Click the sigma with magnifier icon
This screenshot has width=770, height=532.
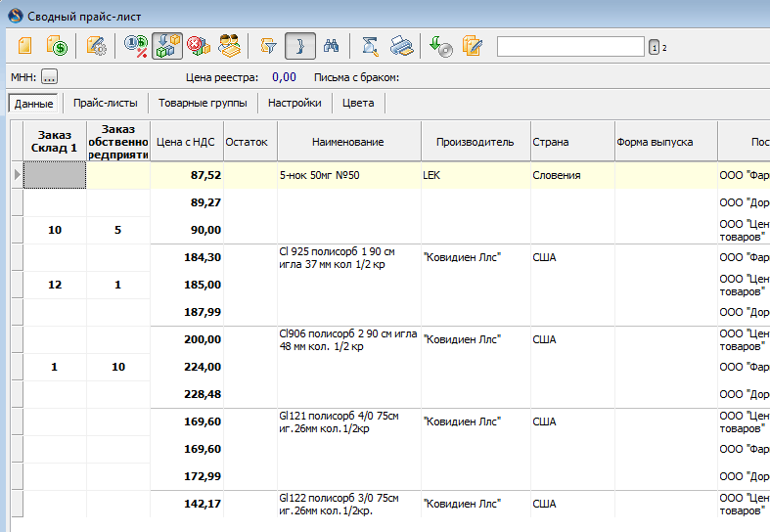[x=370, y=46]
